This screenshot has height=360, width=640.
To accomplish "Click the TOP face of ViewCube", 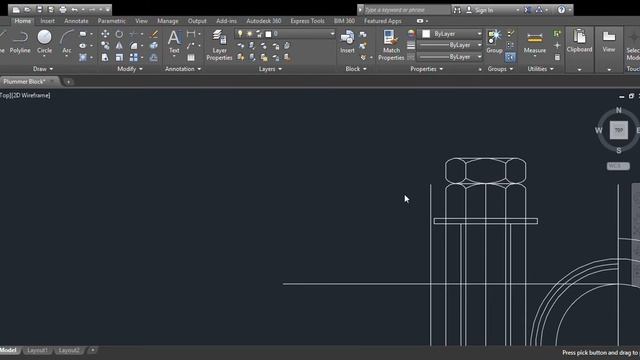I will [x=619, y=130].
